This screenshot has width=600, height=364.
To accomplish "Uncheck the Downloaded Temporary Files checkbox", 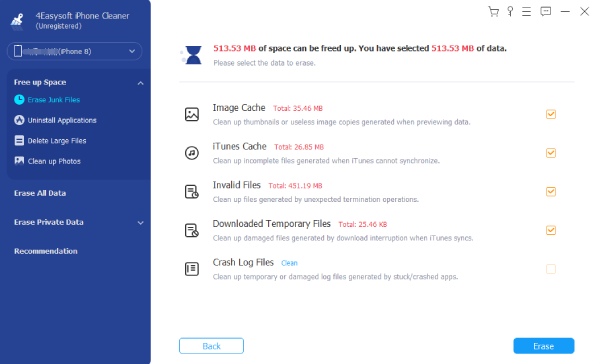I will (x=551, y=230).
